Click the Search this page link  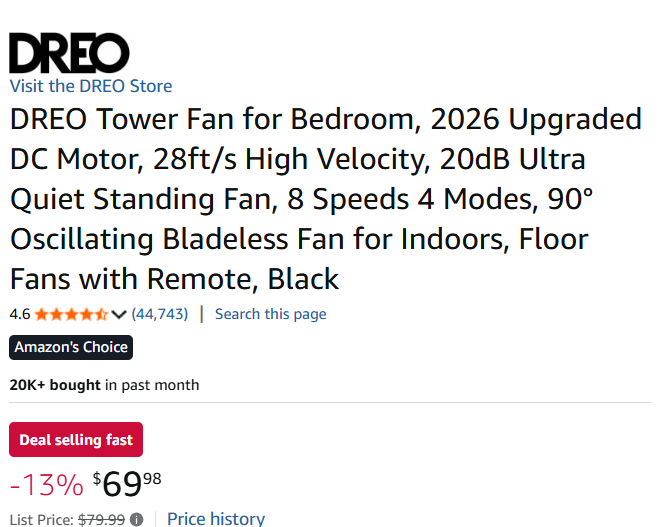tap(270, 314)
